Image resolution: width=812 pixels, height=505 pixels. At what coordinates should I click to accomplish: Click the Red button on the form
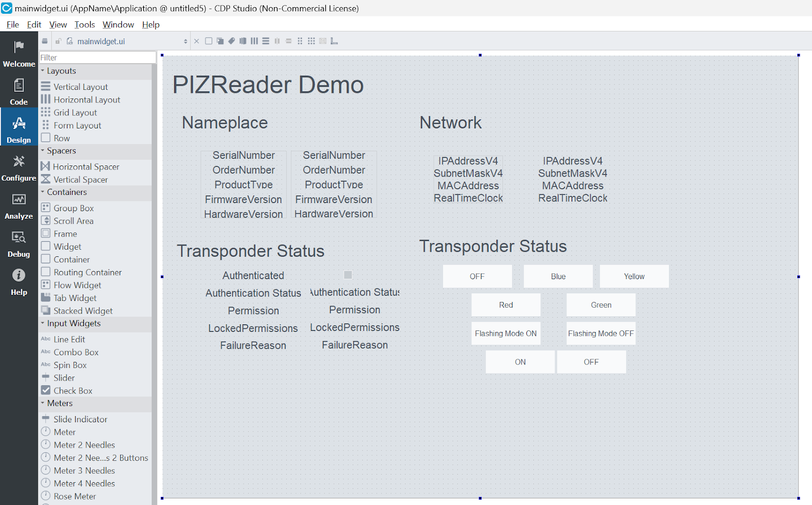click(x=506, y=305)
